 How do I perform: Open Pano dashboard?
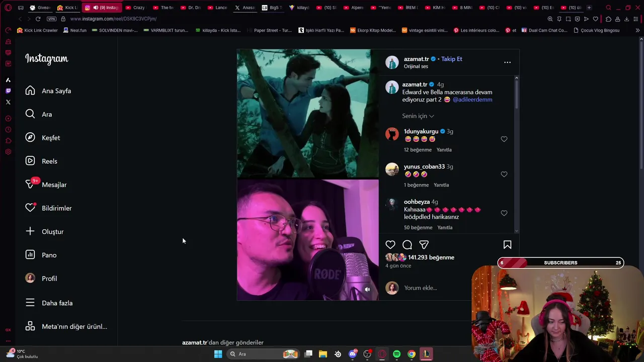(x=41, y=255)
